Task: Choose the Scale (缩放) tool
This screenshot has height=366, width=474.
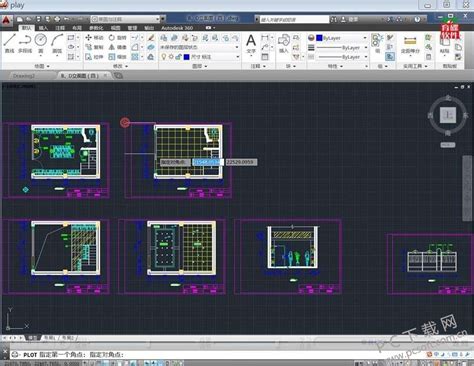Action: (118, 57)
